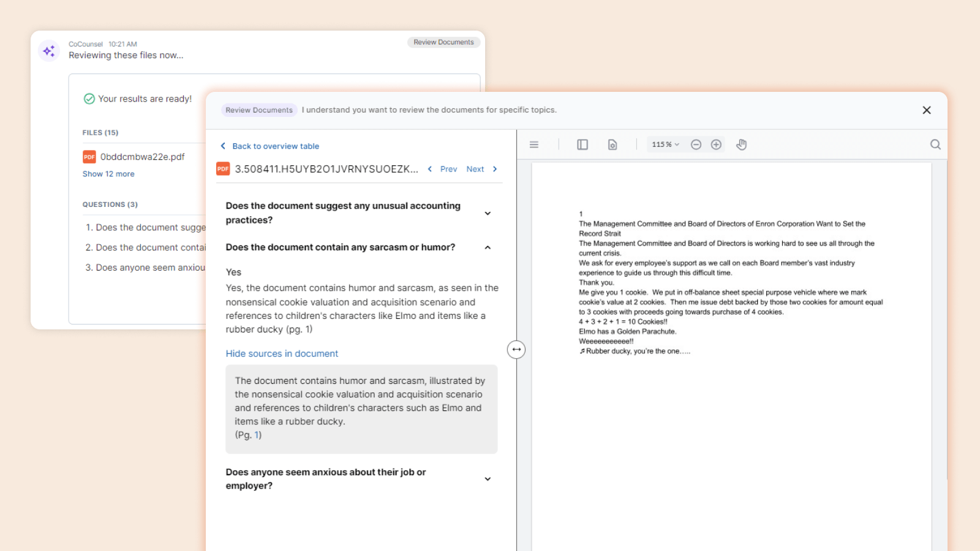Click the 'Your results are ready!' message

[x=145, y=99]
